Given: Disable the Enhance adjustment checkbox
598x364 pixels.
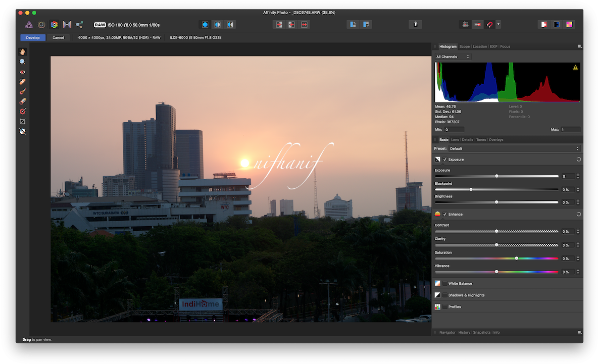Looking at the screenshot, I should pos(444,214).
